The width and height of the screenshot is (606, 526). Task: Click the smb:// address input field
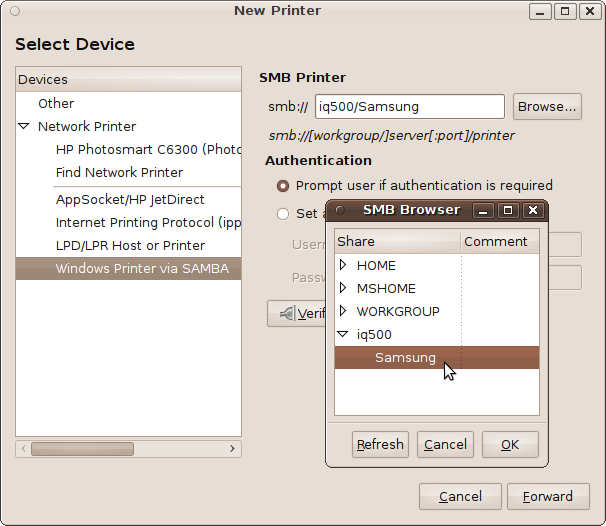(x=410, y=107)
